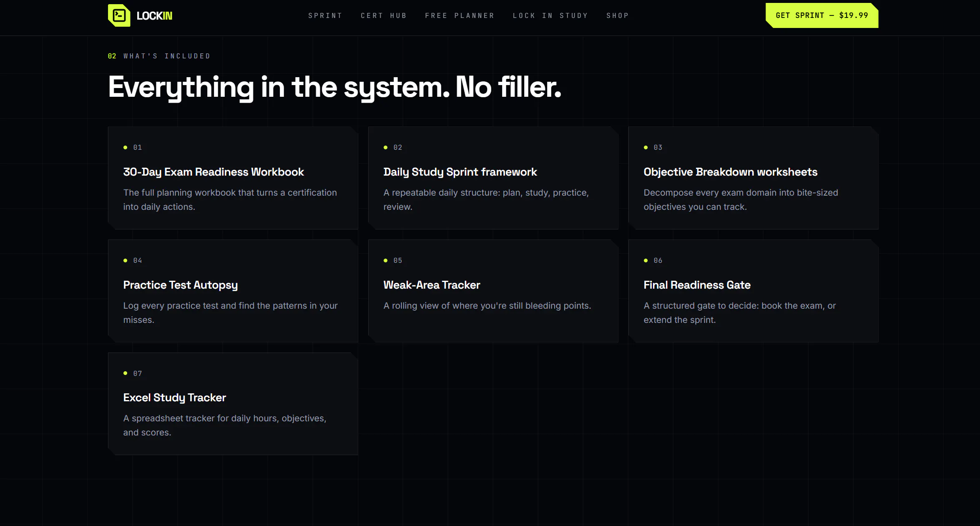980x526 pixels.
Task: Click the card number label 05
Action: coord(398,260)
